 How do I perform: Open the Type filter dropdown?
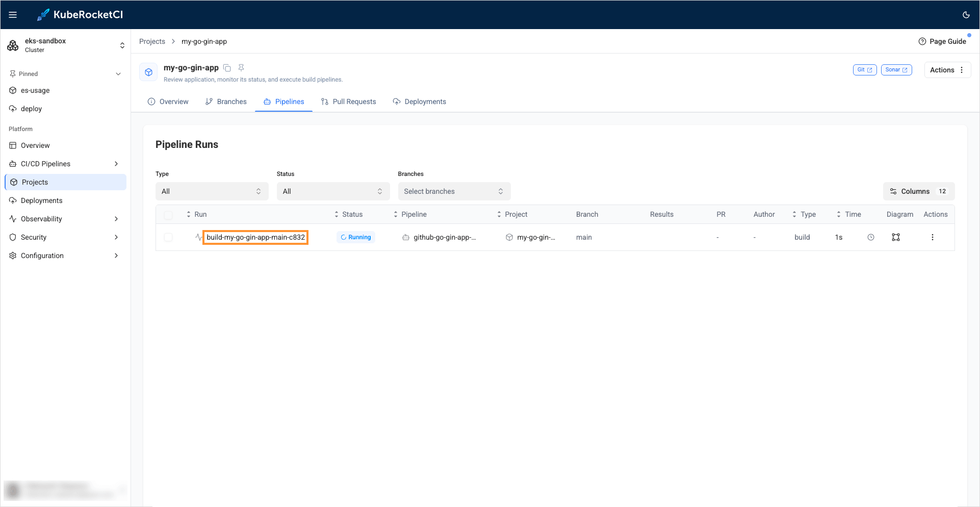[x=212, y=191]
